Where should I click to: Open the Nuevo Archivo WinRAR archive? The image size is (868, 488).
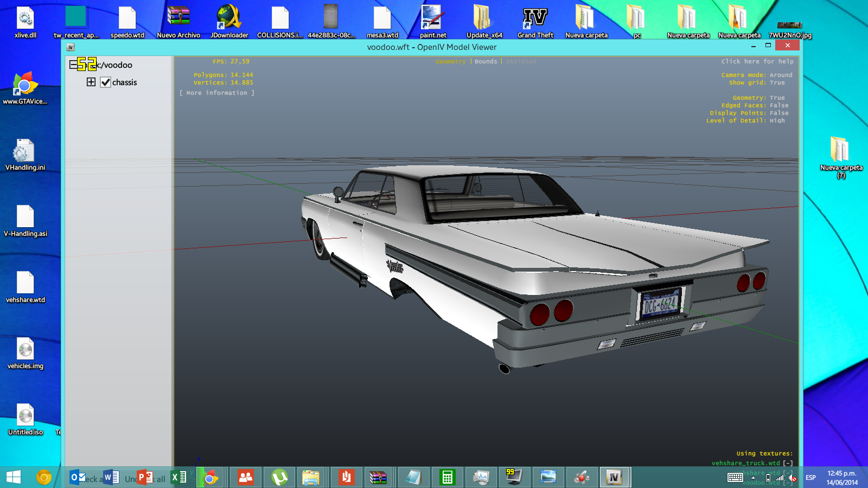point(178,23)
